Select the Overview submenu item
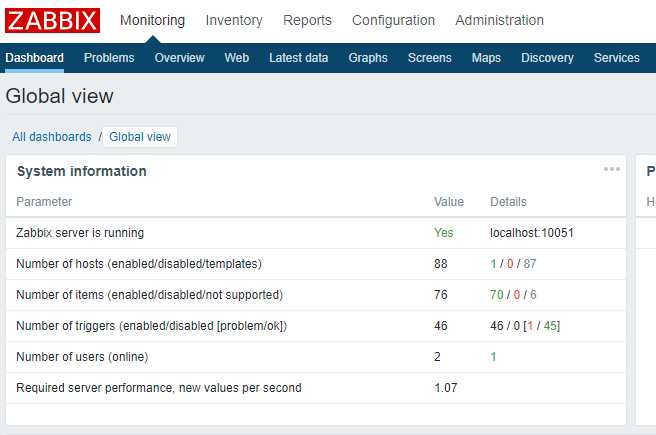This screenshot has width=656, height=435. [179, 58]
